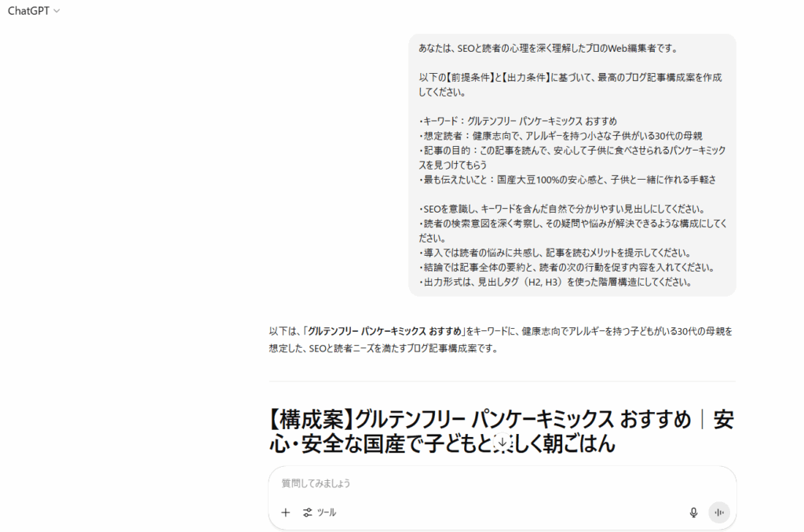Click the tools slider icon

(x=308, y=512)
